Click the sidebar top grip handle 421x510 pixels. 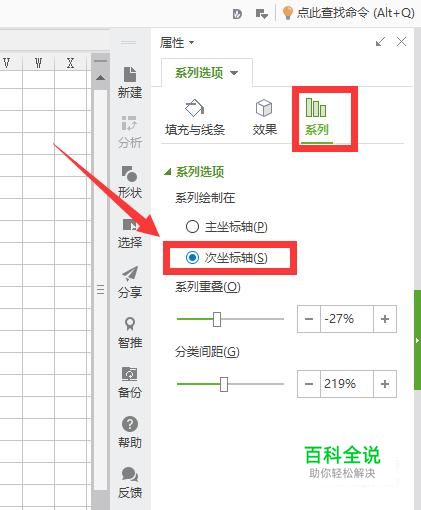click(x=128, y=43)
